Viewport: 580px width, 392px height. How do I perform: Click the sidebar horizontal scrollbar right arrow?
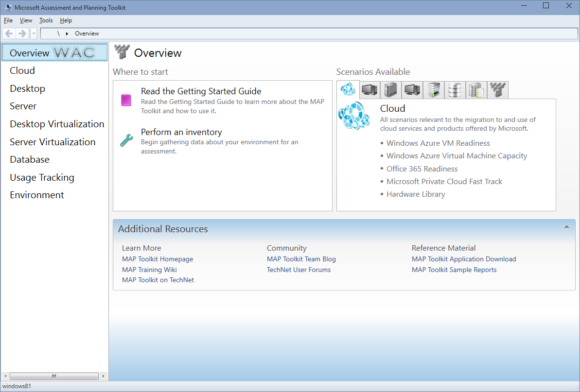(103, 376)
